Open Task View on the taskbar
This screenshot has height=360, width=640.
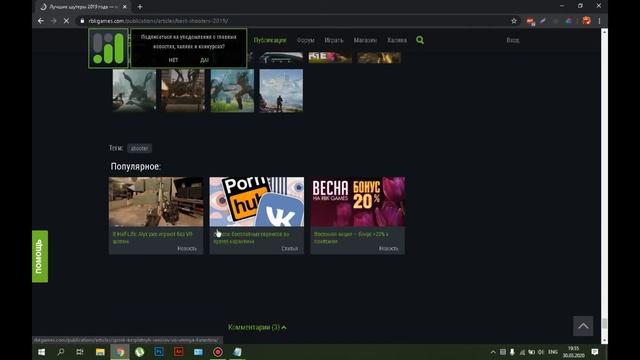80,352
